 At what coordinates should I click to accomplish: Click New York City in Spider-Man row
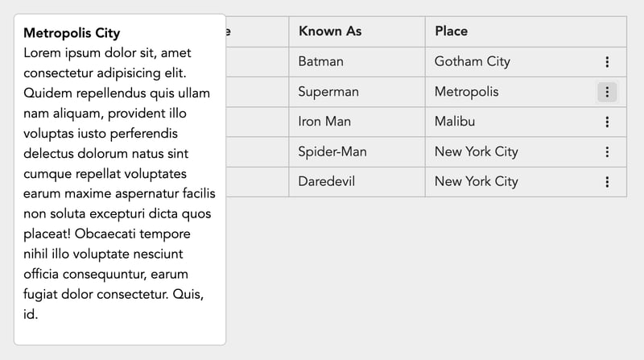pos(477,151)
